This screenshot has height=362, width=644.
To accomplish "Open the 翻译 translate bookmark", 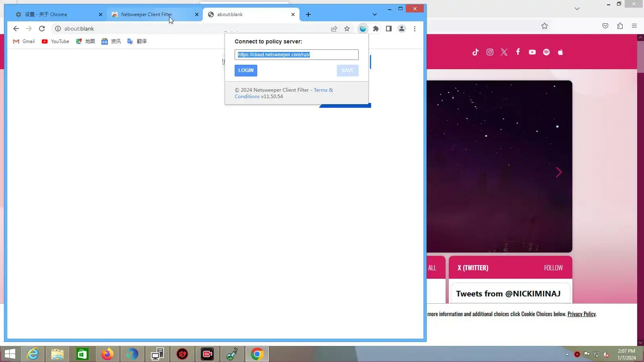I will pos(137,41).
